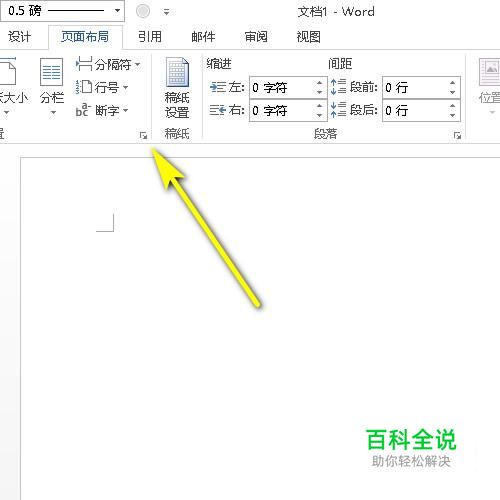Screen dimensions: 500x500
Task: Increase the left indent value
Action: (320, 83)
